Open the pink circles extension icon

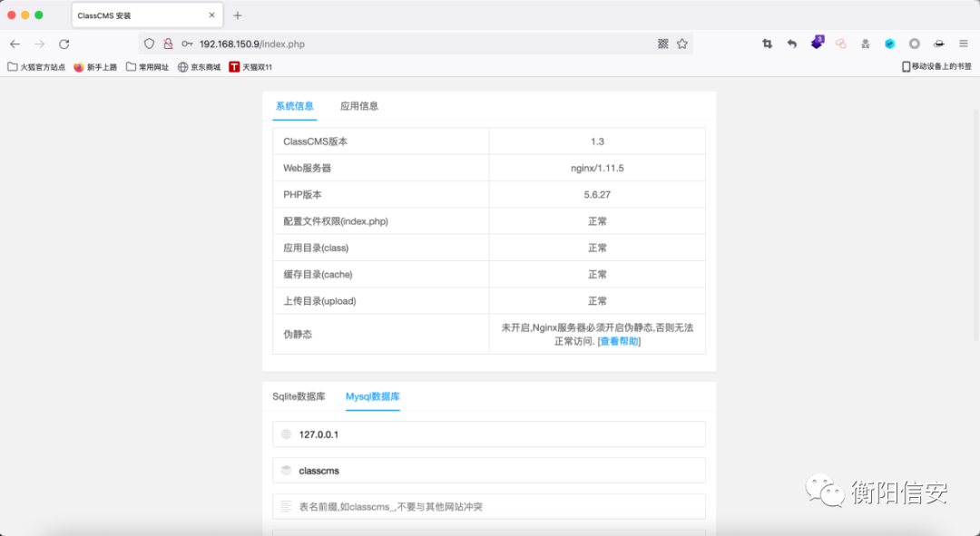(x=840, y=44)
